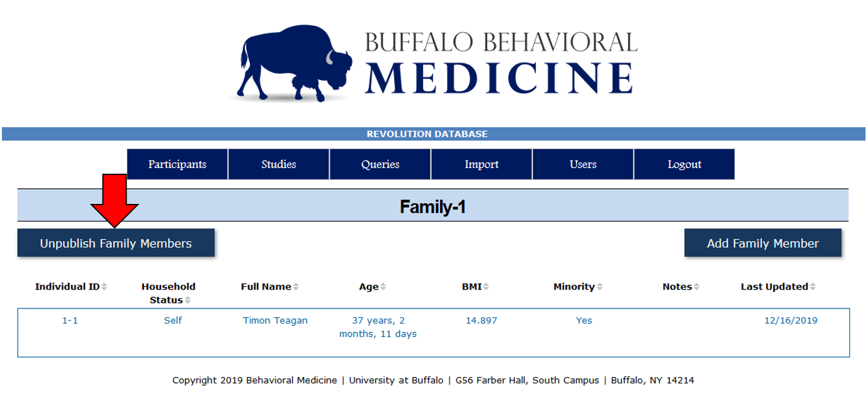Open Timon Teagan's participant record
This screenshot has width=868, height=394.
[275, 320]
